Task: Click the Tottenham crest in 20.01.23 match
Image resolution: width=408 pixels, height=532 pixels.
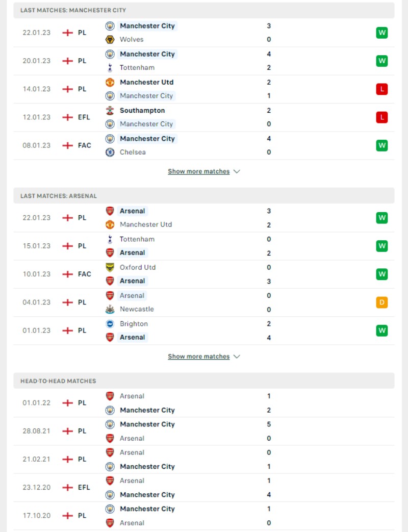Action: 110,67
